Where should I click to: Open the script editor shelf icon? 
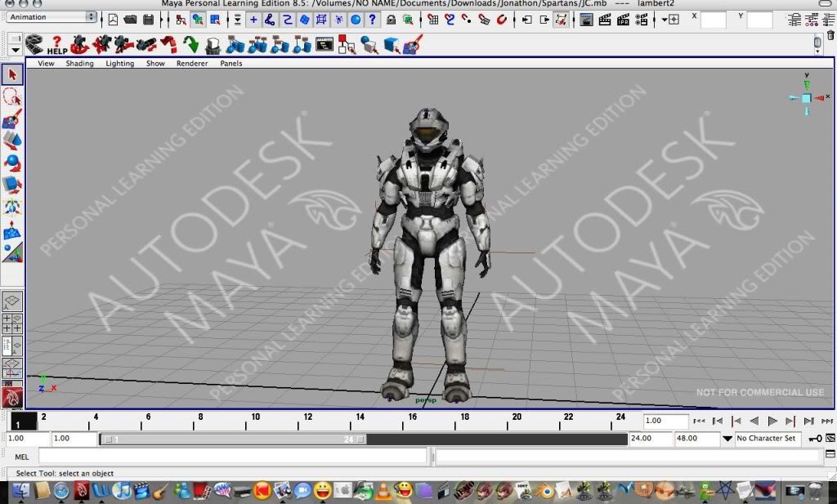point(324,45)
